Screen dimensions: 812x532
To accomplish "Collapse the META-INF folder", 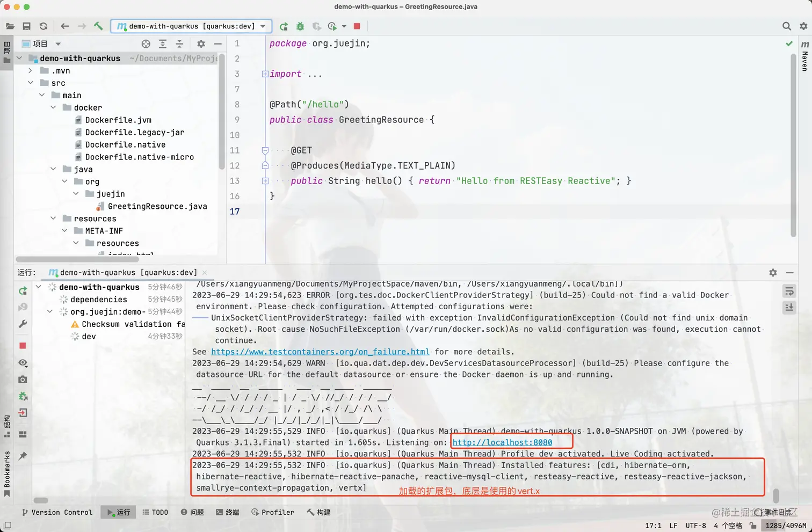I will (x=64, y=231).
